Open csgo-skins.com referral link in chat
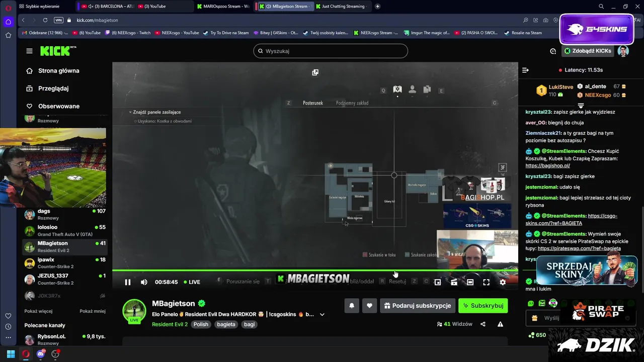Viewport: 644px width, 362px height. [x=572, y=219]
